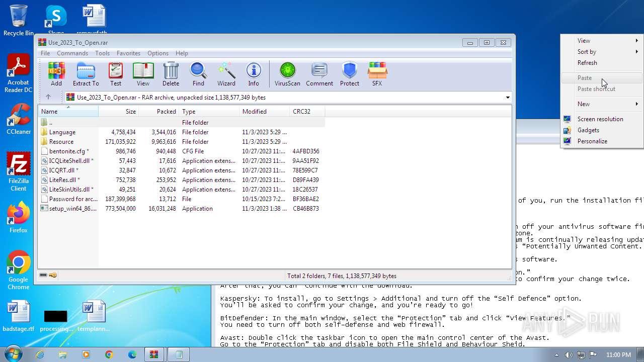
Task: Expand the archive path dropdown arrow
Action: [508, 98]
